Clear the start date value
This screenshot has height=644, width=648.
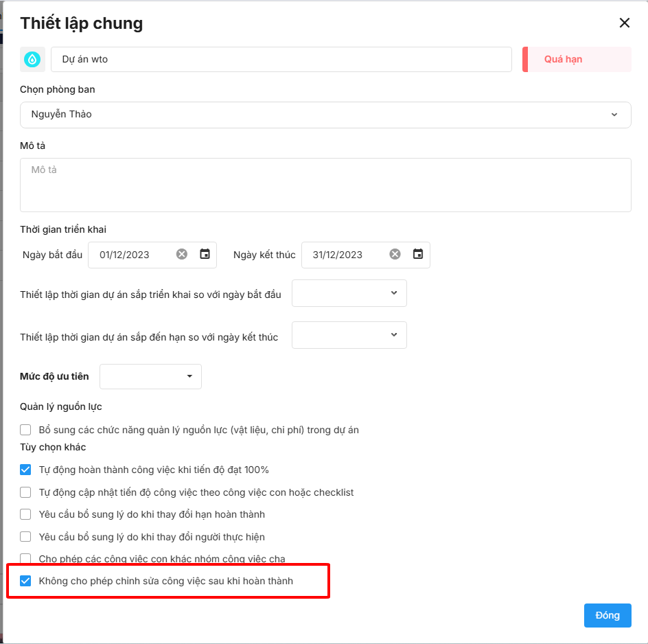click(x=182, y=254)
